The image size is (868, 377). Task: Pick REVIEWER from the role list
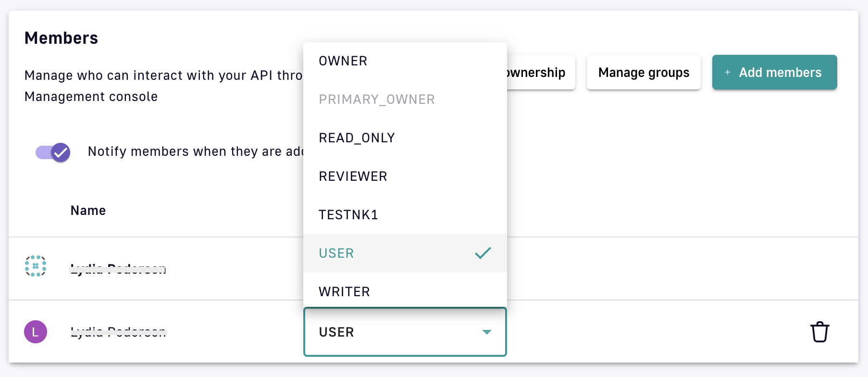353,176
